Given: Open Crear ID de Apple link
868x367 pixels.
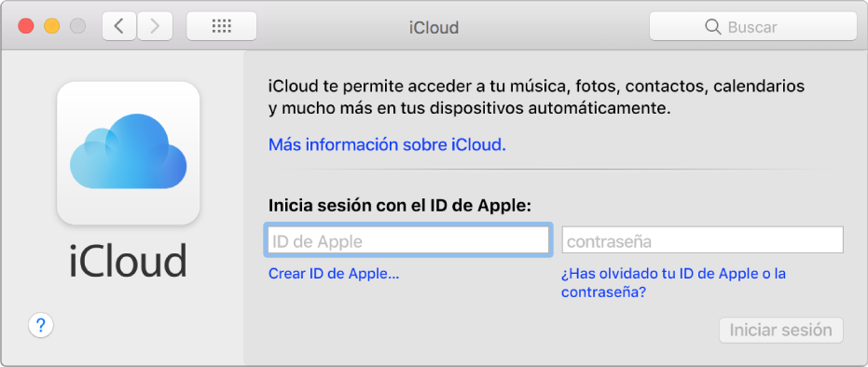Looking at the screenshot, I should [x=334, y=274].
